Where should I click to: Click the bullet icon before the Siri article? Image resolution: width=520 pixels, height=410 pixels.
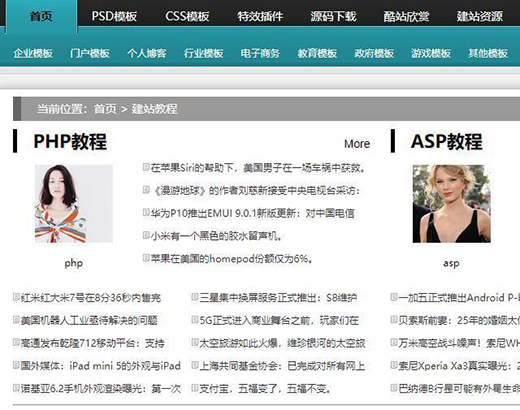(146, 167)
